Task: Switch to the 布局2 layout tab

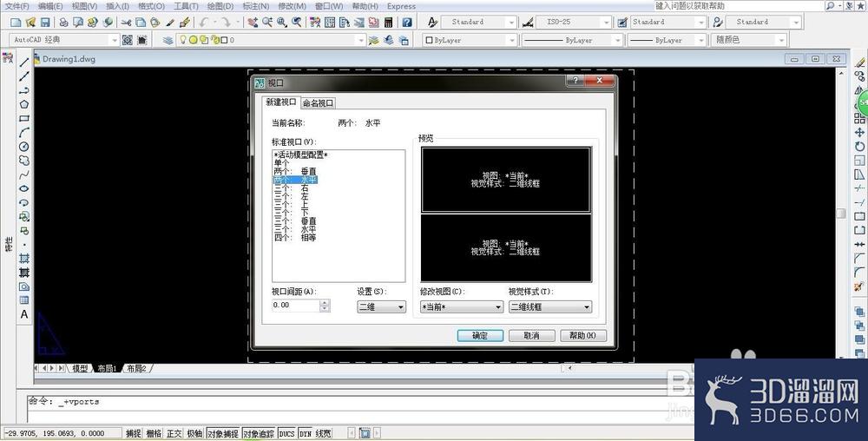Action: (x=136, y=369)
